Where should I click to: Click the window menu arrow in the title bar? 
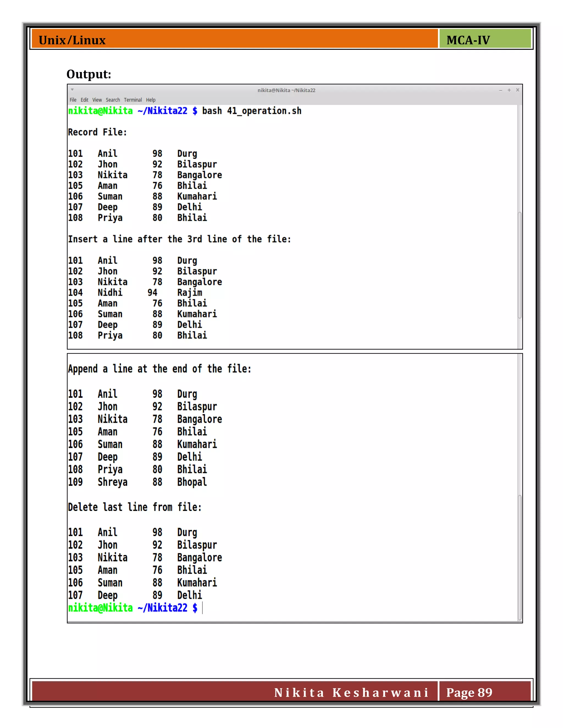coord(72,90)
